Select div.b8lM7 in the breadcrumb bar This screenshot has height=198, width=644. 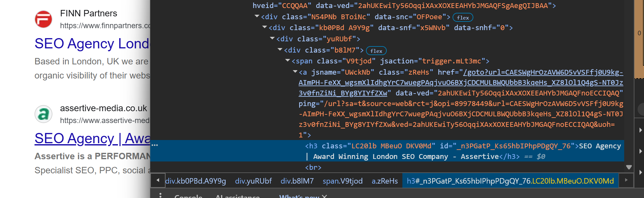coord(297,181)
